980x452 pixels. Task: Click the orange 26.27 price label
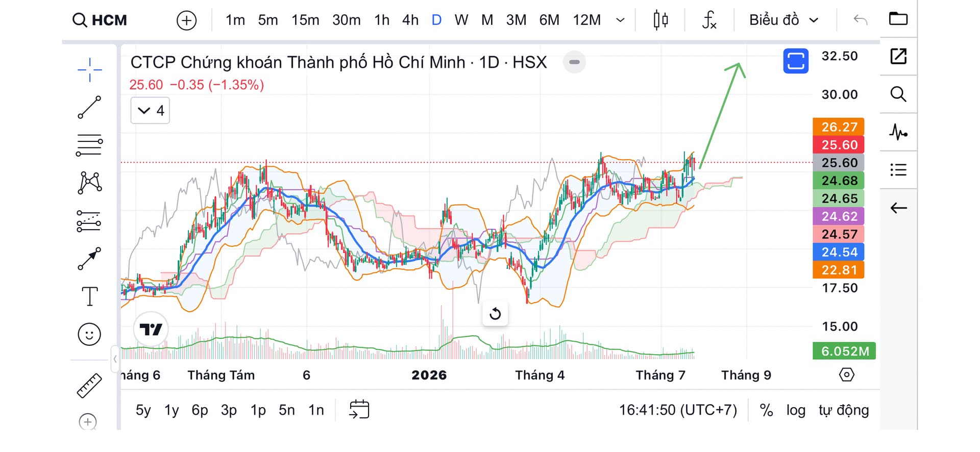[838, 127]
